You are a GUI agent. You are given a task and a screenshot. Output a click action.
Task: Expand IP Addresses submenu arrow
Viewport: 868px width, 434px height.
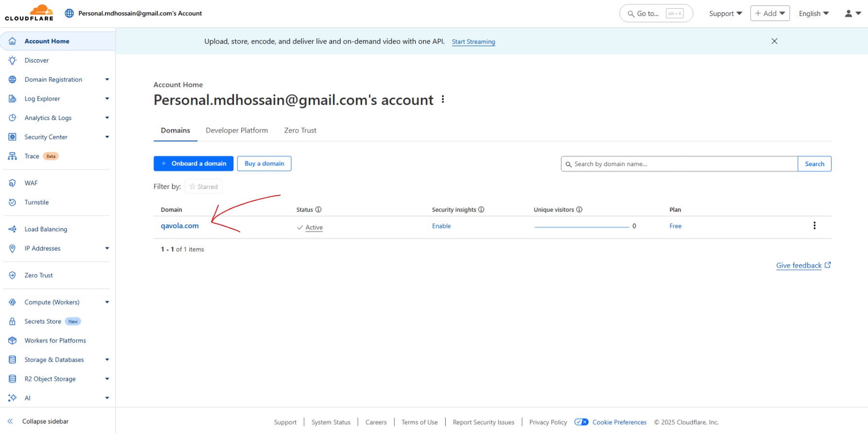pos(107,249)
